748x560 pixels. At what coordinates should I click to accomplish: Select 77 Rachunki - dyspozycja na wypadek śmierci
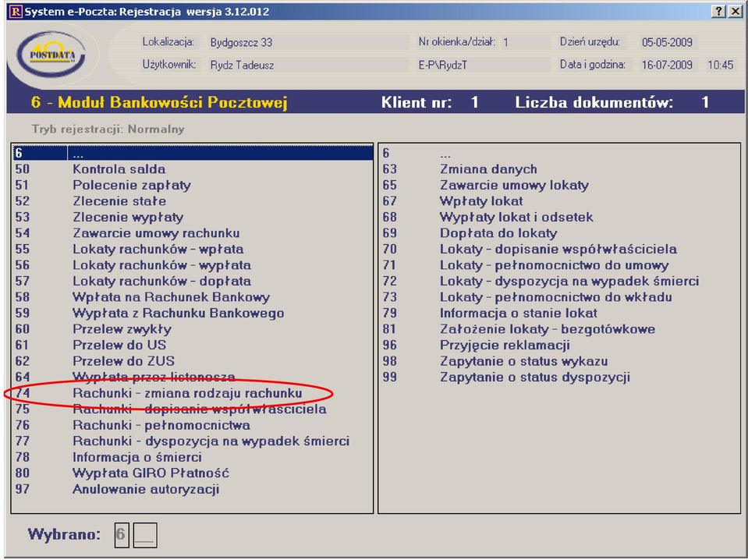192,441
